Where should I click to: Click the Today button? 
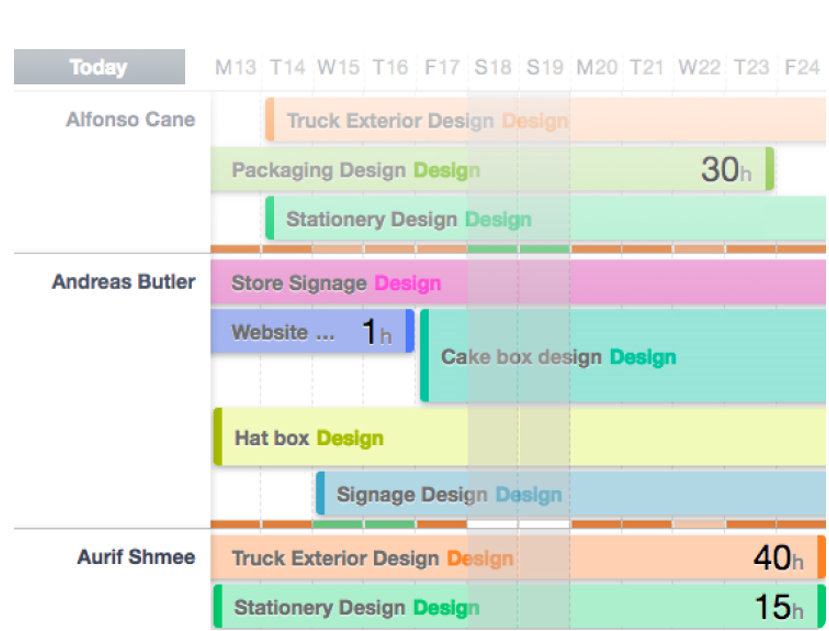99,67
